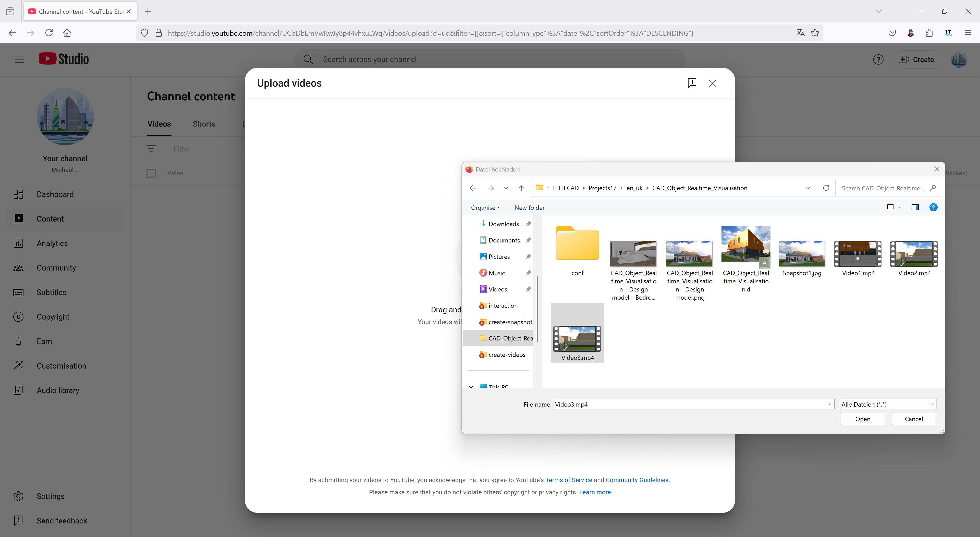Click the preview pane icon in file dialog
980x537 pixels.
pos(915,208)
